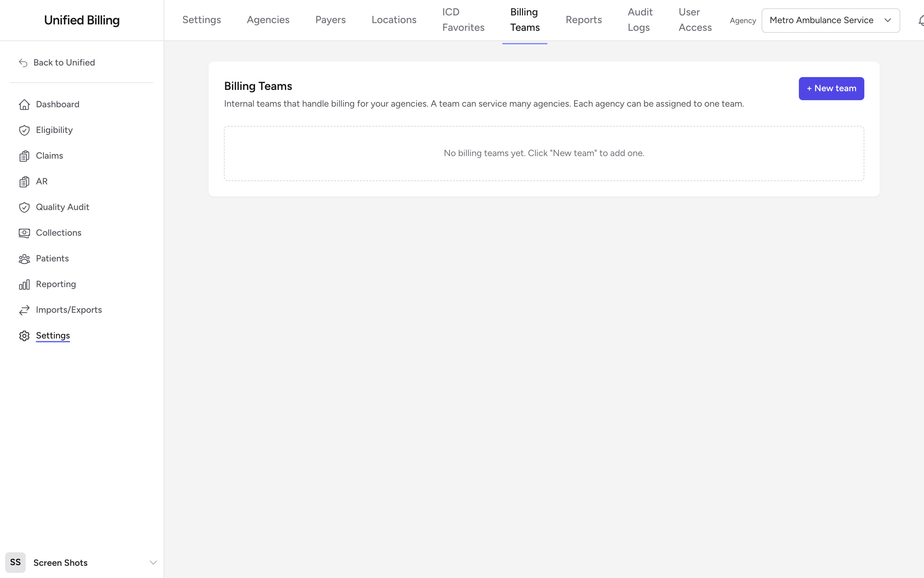The width and height of the screenshot is (924, 578).
Task: Open the Agencies tab
Action: point(268,20)
